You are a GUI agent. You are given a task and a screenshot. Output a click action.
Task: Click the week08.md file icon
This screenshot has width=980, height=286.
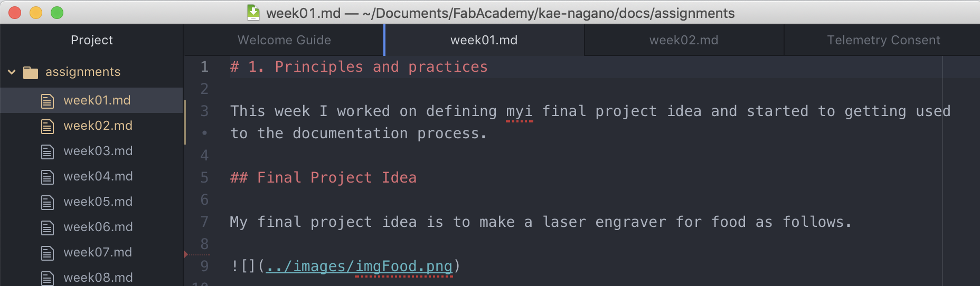(x=48, y=278)
